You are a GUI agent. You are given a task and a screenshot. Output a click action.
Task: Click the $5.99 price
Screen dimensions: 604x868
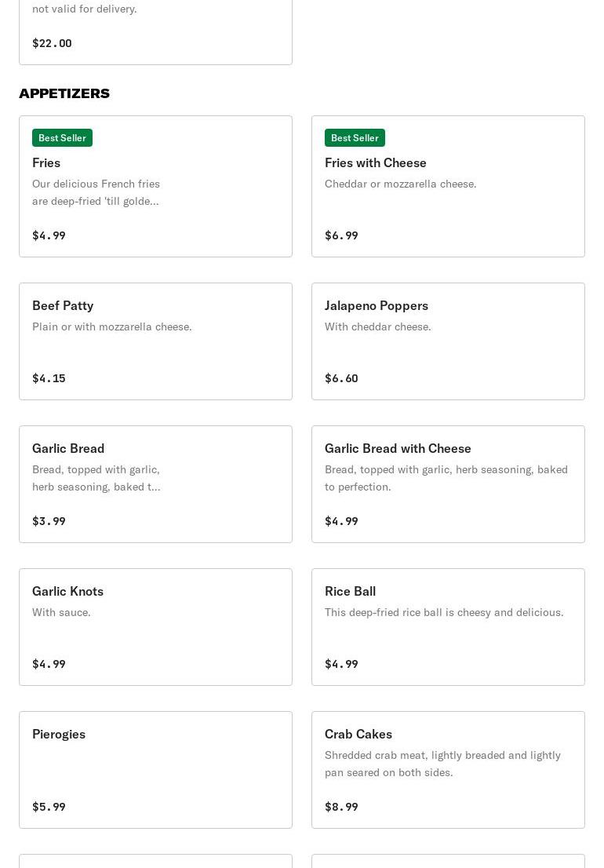49,807
